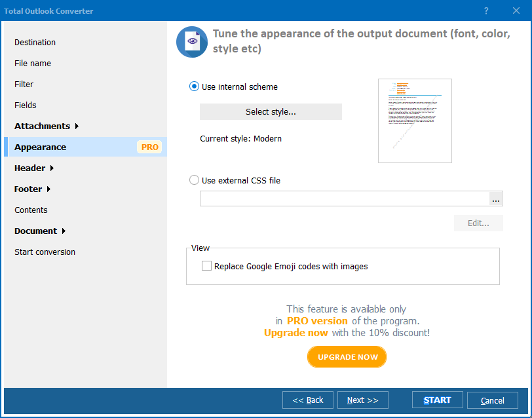Click the document eye appearance icon
The image size is (532, 418).
[192, 42]
